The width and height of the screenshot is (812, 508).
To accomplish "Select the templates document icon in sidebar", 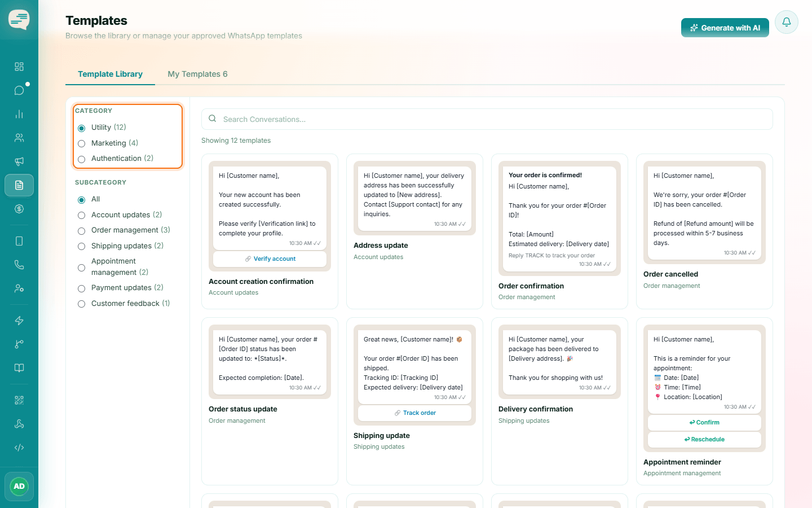I will pyautogui.click(x=19, y=185).
